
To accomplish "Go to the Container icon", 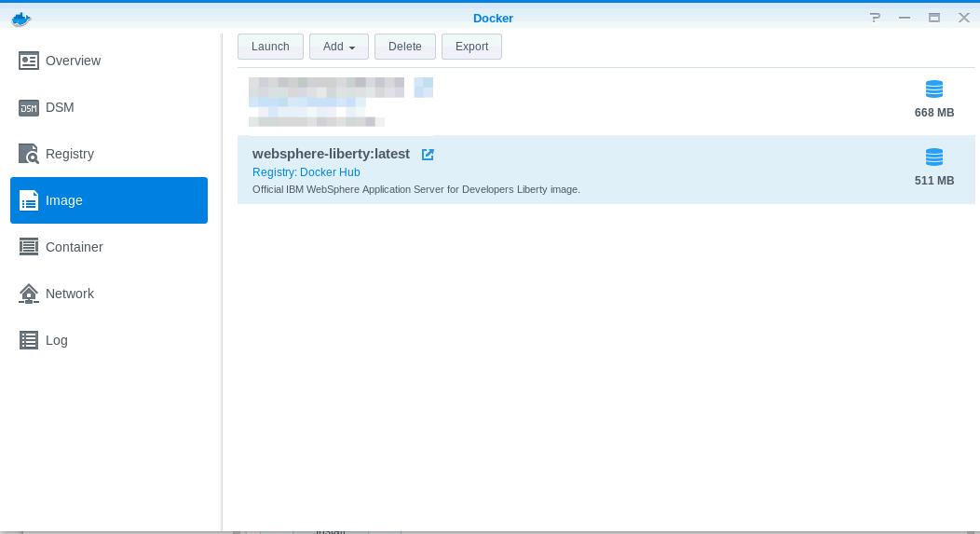I will 29,247.
